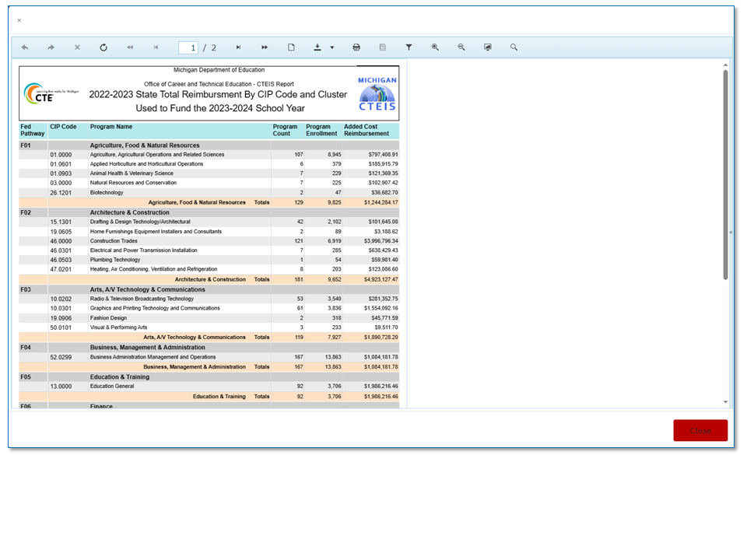Go to the next report page
The image size is (747, 560).
[238, 47]
